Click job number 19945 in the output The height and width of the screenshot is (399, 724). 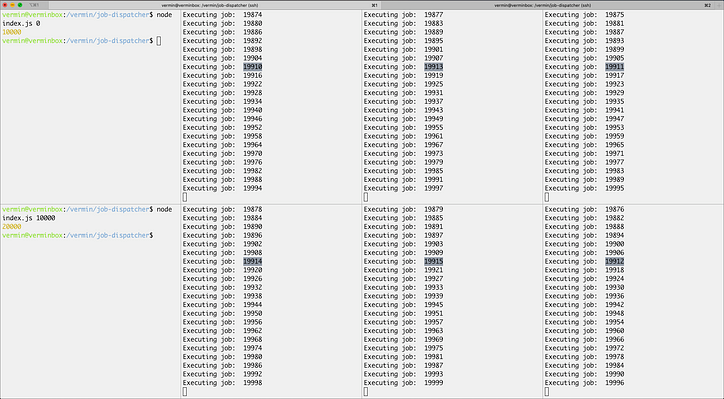click(x=434, y=305)
